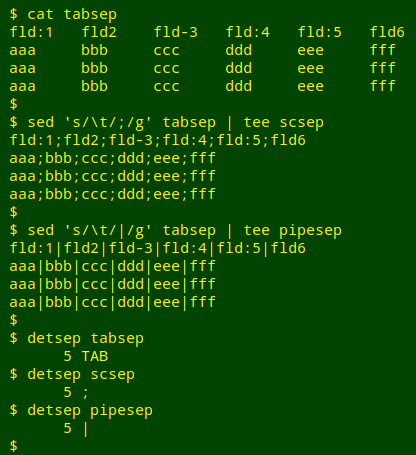Click the word 'pipesep' after tee
Screen dimensions: 416x455
(310, 230)
